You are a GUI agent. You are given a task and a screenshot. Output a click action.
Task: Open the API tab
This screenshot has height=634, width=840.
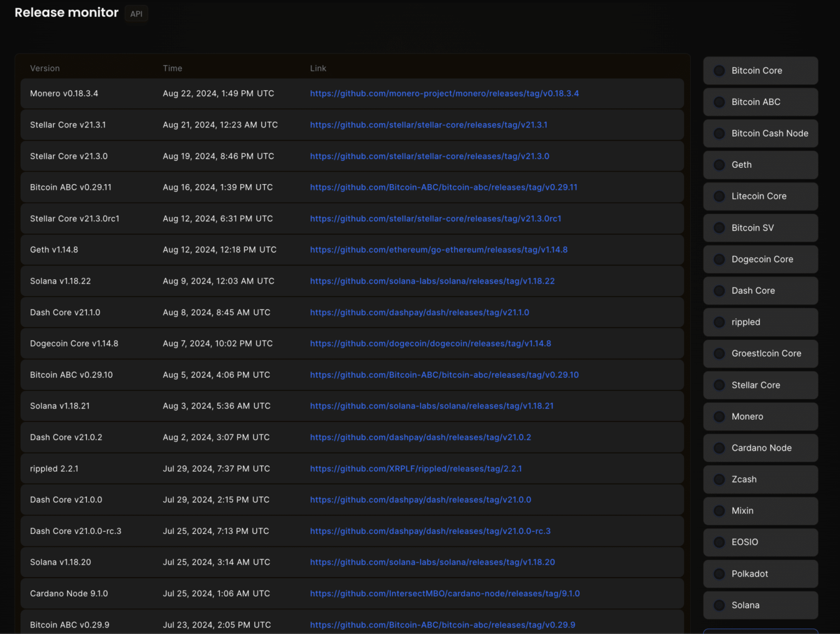pyautogui.click(x=136, y=14)
